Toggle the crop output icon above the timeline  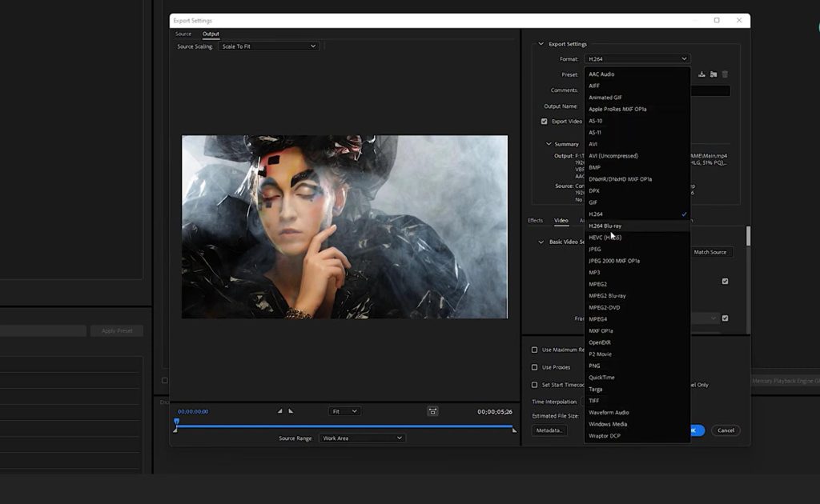click(x=432, y=410)
